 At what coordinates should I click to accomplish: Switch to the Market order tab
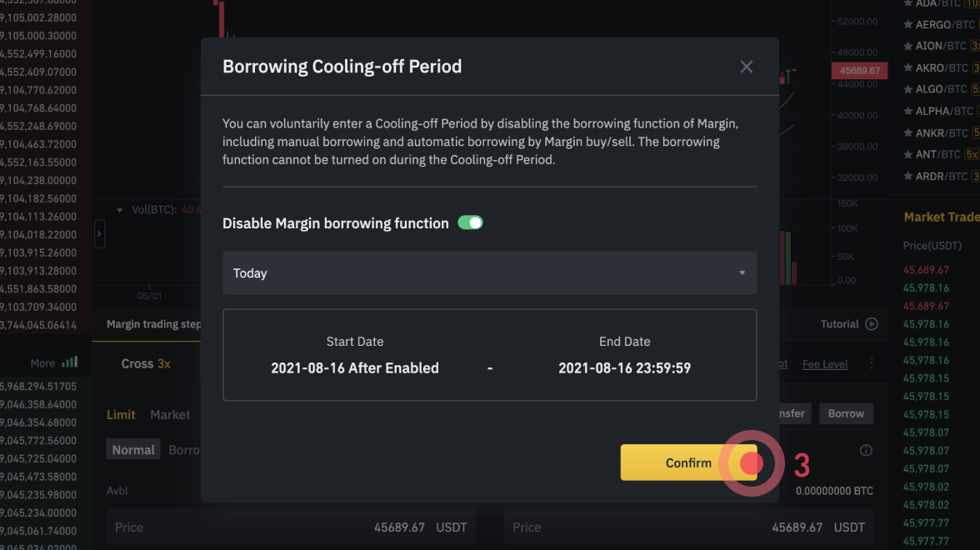coord(170,415)
